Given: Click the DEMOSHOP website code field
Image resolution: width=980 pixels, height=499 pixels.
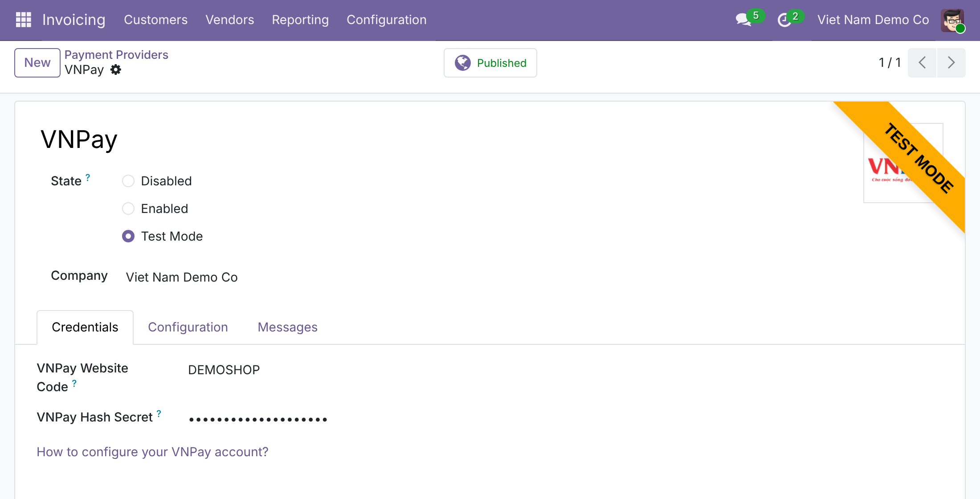Looking at the screenshot, I should tap(224, 370).
